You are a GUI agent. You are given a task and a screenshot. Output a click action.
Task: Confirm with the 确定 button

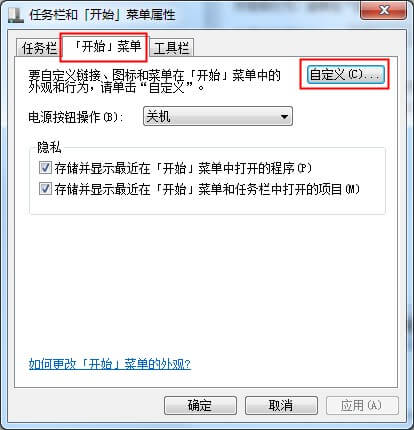(x=200, y=405)
